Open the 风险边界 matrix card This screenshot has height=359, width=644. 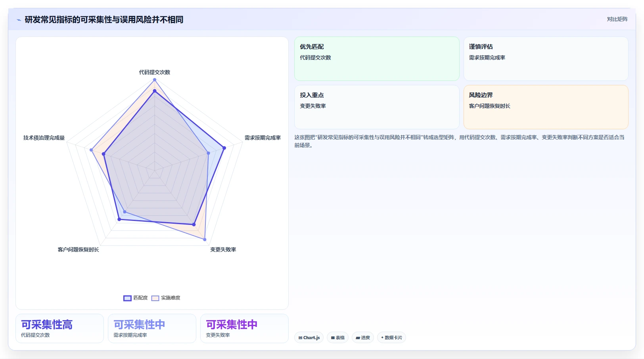546,107
